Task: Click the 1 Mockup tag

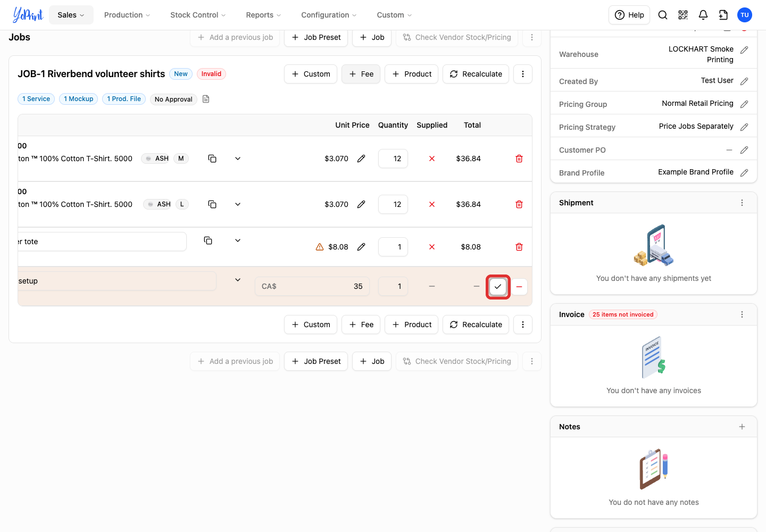Action: [79, 99]
